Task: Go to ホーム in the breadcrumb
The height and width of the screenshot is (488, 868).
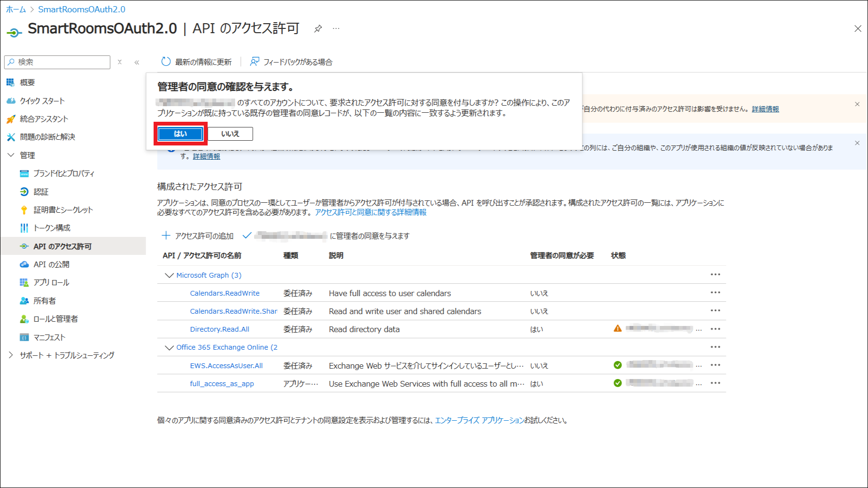Action: pos(16,9)
